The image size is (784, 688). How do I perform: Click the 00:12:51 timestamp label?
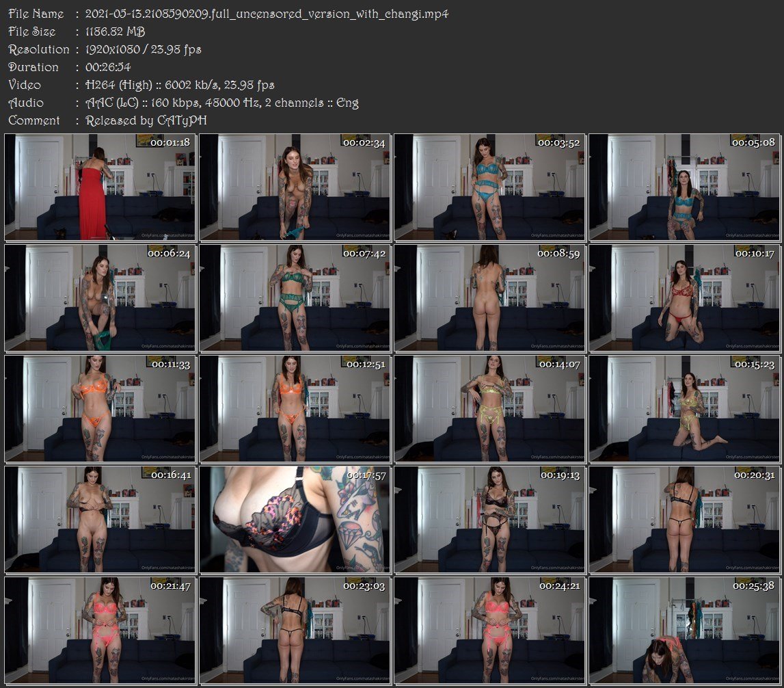coord(365,365)
